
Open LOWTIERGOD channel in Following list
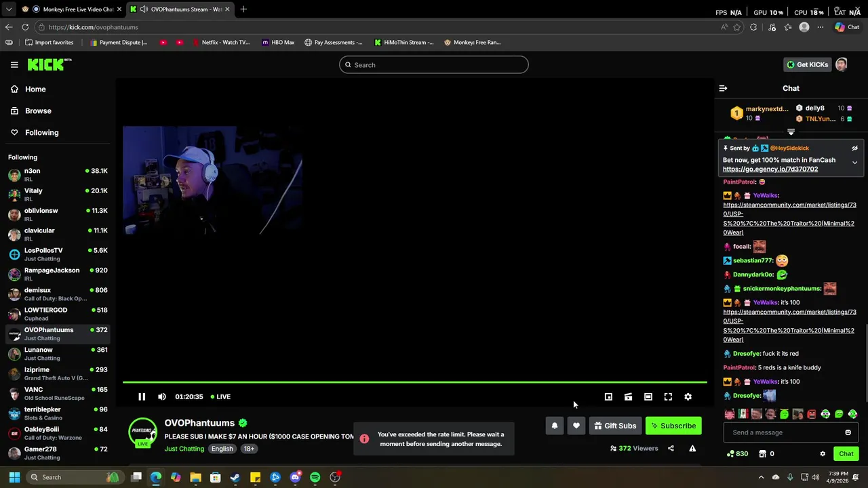58,314
